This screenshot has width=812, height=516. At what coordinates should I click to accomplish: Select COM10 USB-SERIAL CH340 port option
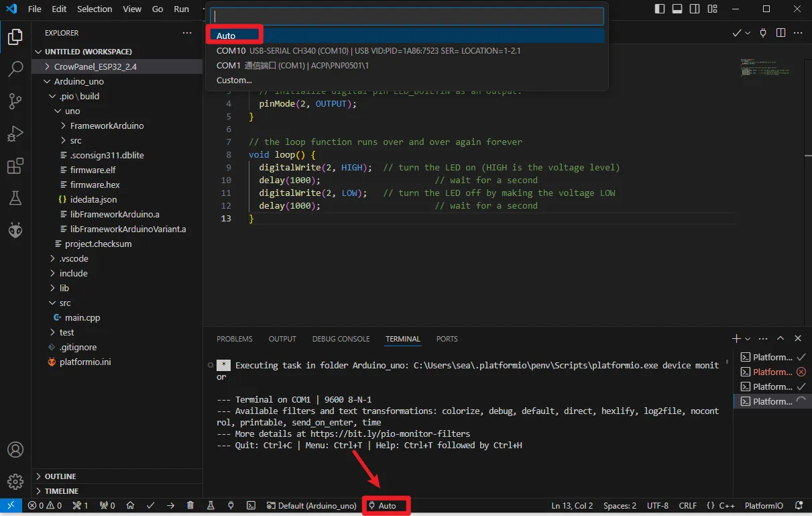(367, 51)
